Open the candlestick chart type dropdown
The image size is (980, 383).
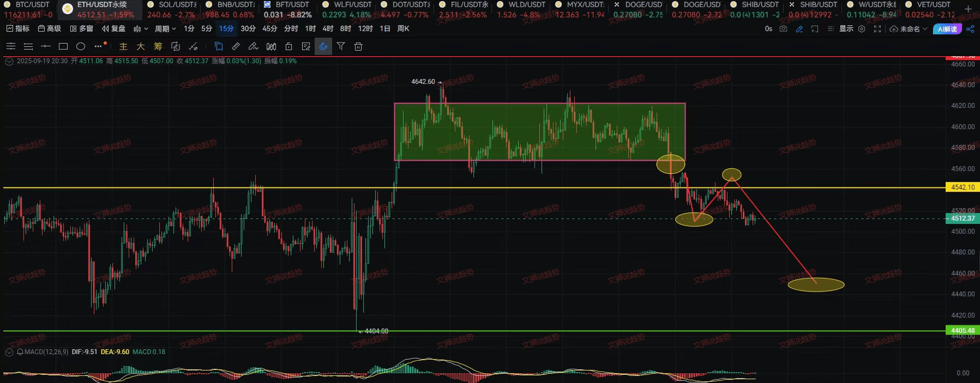pos(141,28)
